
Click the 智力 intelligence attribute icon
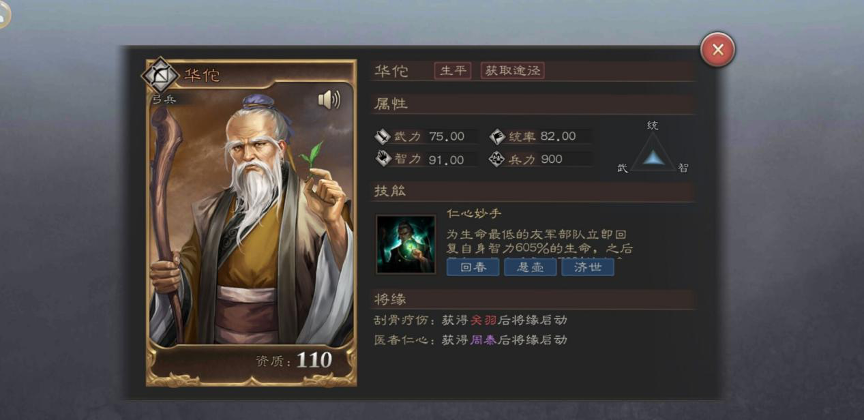(382, 159)
